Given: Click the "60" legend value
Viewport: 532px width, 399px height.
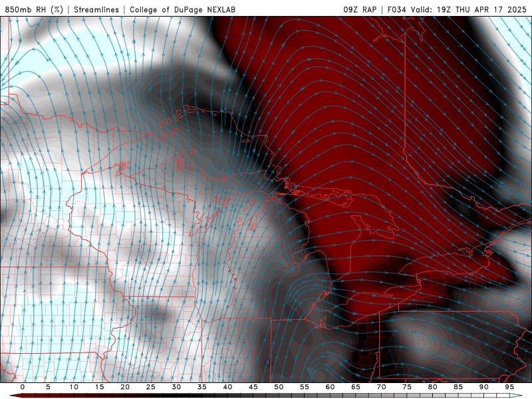Looking at the screenshot, I should pyautogui.click(x=330, y=387).
